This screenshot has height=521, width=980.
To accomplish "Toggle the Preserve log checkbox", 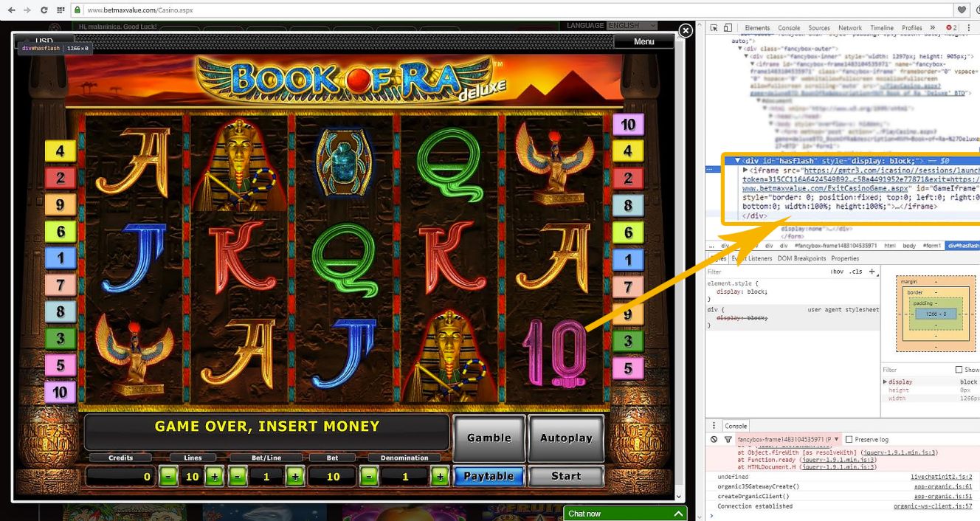I will (849, 439).
